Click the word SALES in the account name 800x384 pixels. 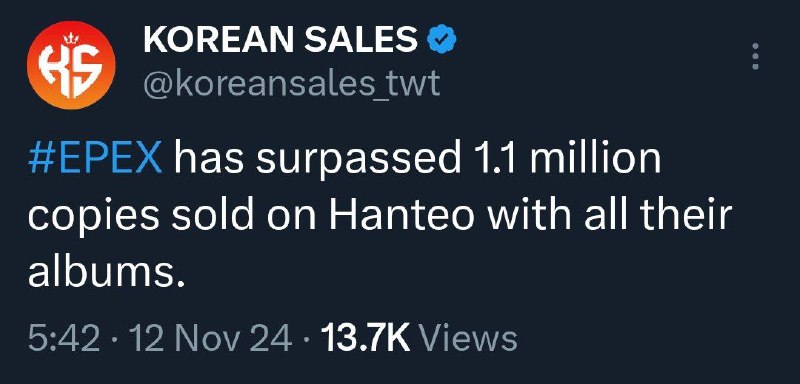click(x=361, y=40)
